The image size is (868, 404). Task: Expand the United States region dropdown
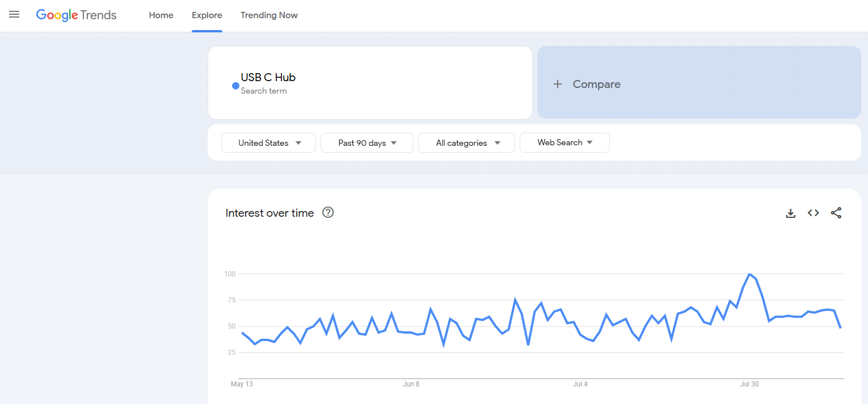268,143
